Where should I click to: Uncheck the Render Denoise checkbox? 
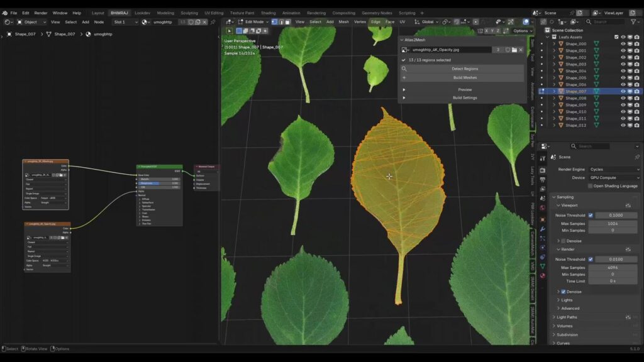[x=563, y=292]
